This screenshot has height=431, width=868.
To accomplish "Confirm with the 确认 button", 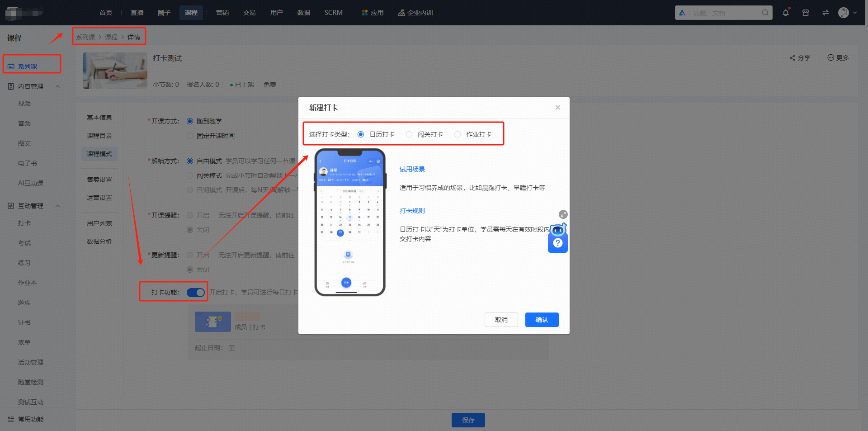I will point(542,320).
